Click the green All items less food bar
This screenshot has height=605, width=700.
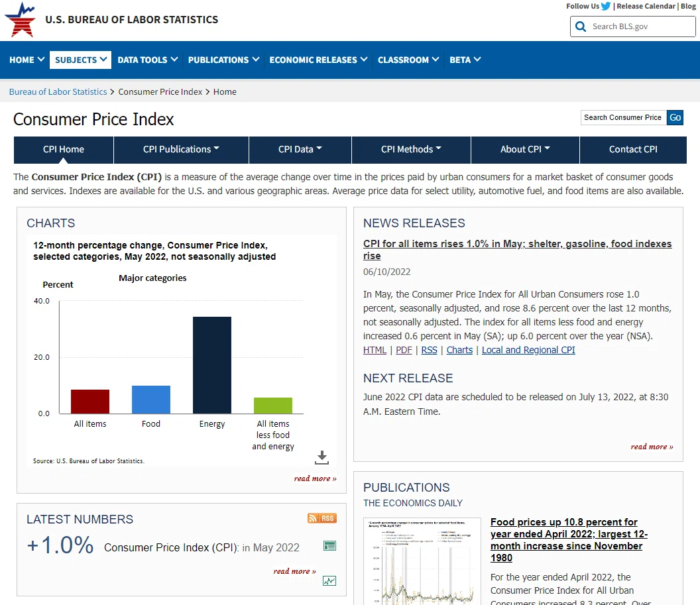tap(273, 406)
